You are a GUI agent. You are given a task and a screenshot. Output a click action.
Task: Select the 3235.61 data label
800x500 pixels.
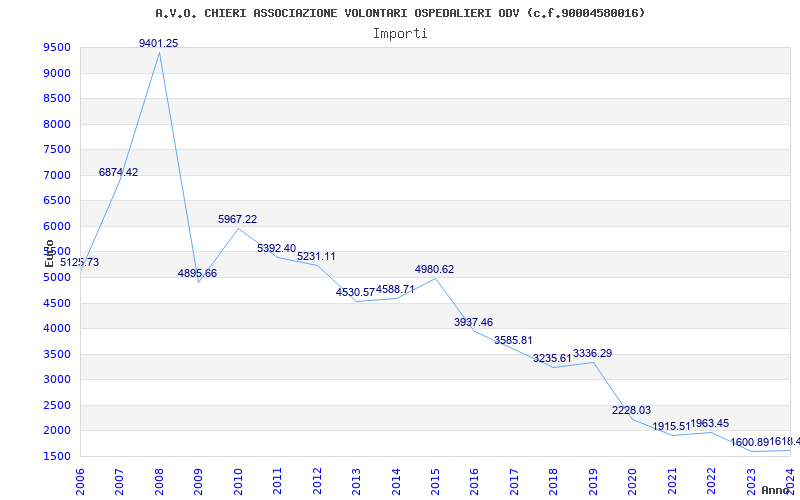[553, 359]
